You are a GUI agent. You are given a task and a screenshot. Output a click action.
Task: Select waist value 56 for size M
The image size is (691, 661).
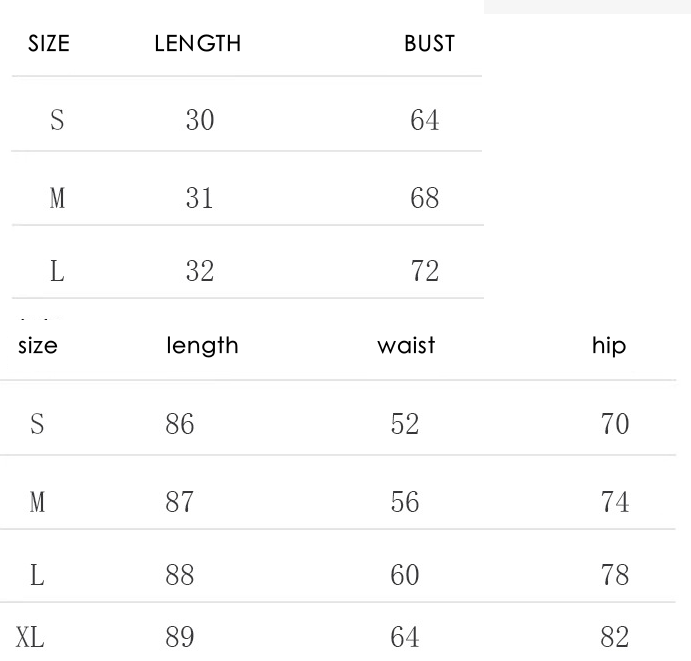[405, 502]
